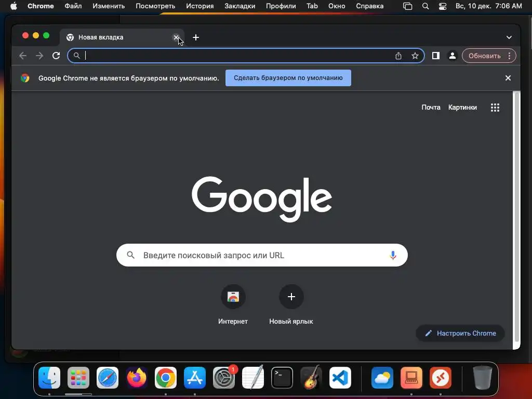The width and height of the screenshot is (532, 399).
Task: Select the Новая вкладка tab
Action: coord(122,37)
